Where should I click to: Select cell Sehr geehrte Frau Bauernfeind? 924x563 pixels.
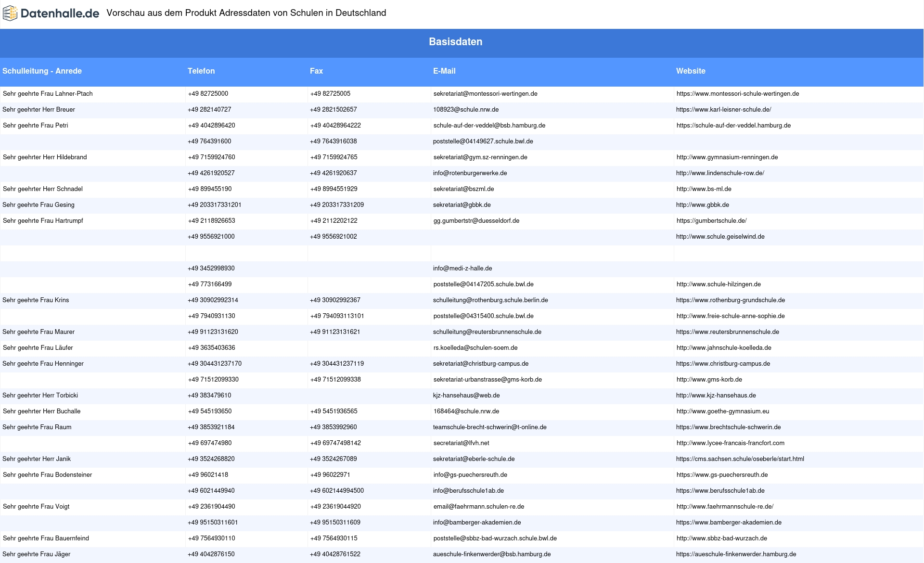click(46, 538)
